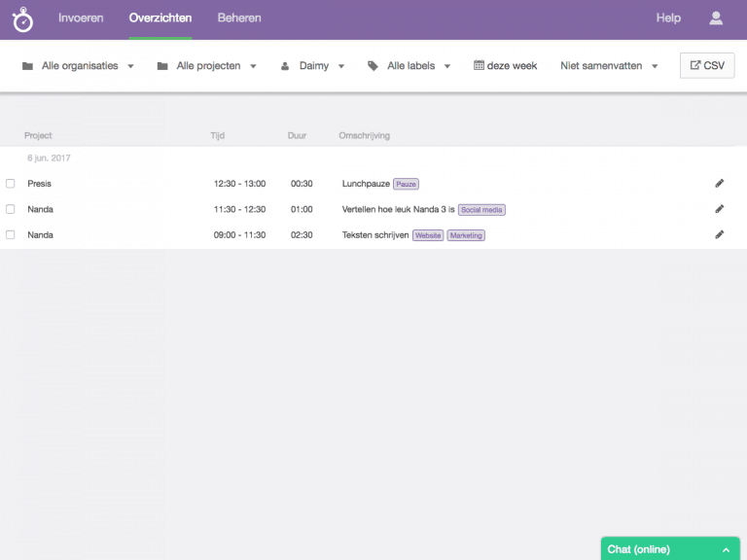The width and height of the screenshot is (747, 560).
Task: Edit the Vertellen hoe leuk Nanda entry
Action: (720, 209)
